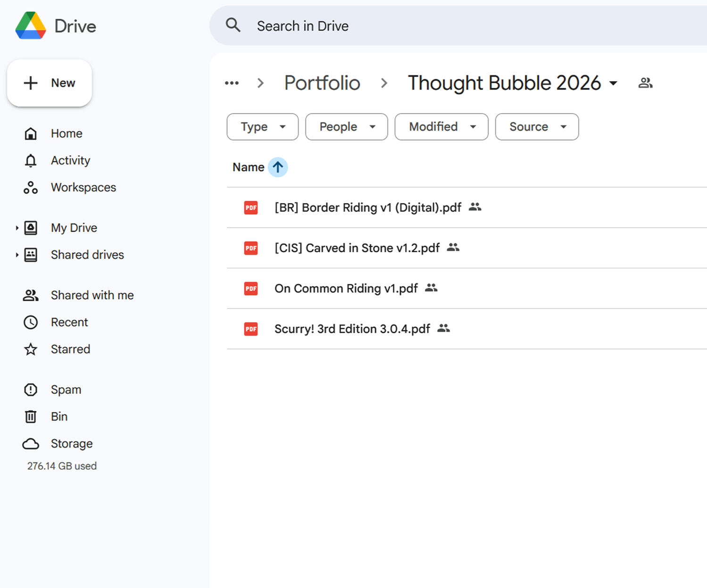Expand the Shared drives tree arrow
Screen dimensions: 707x588
17,255
